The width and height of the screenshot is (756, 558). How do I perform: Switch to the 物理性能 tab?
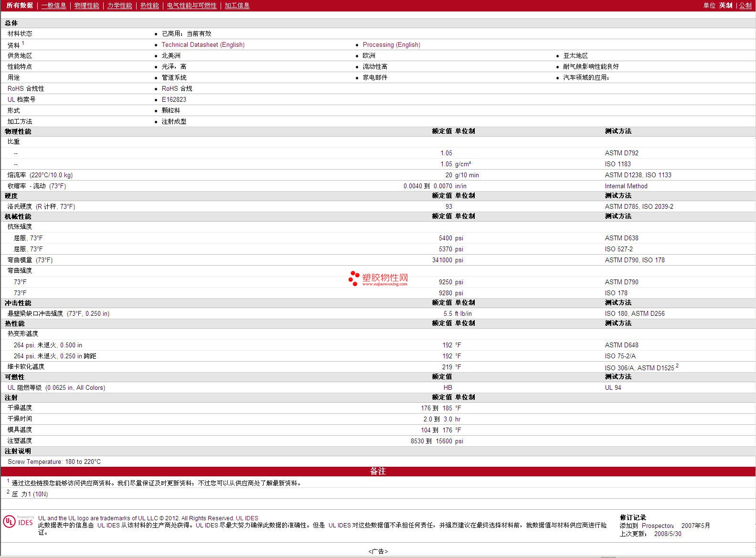point(86,6)
